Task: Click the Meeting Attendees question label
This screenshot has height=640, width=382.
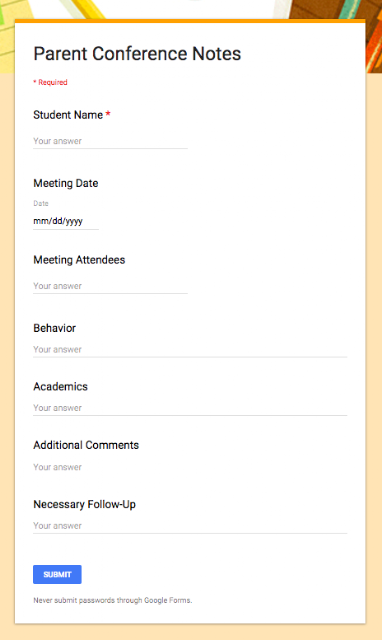Action: click(x=79, y=260)
